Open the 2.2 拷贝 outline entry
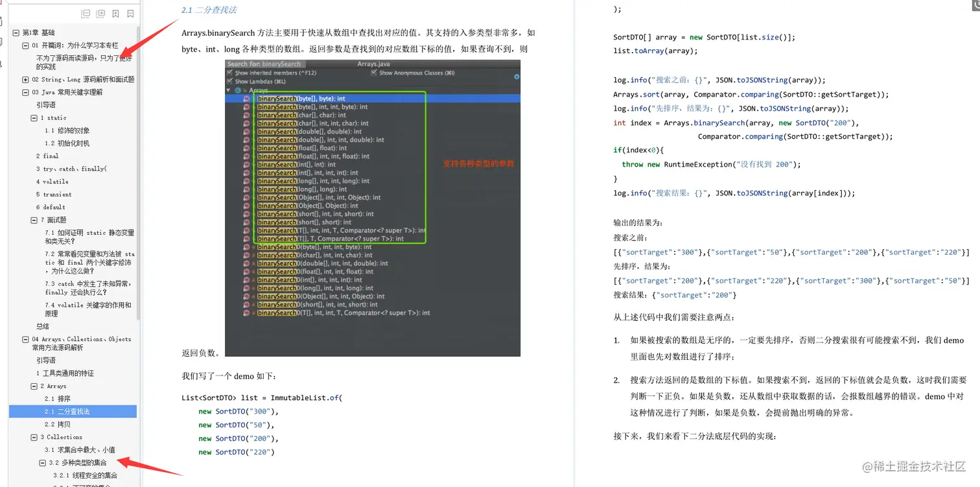The image size is (980, 487). coord(58,424)
